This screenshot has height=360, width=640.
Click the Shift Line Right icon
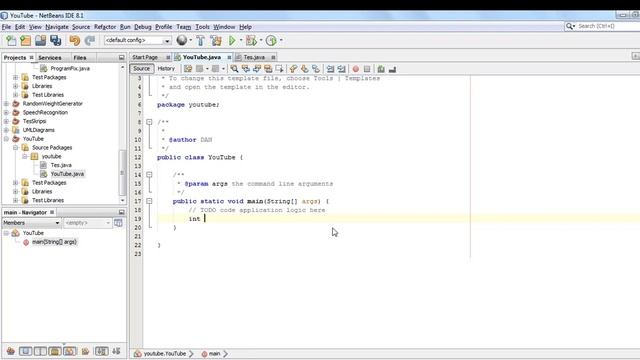(x=342, y=69)
